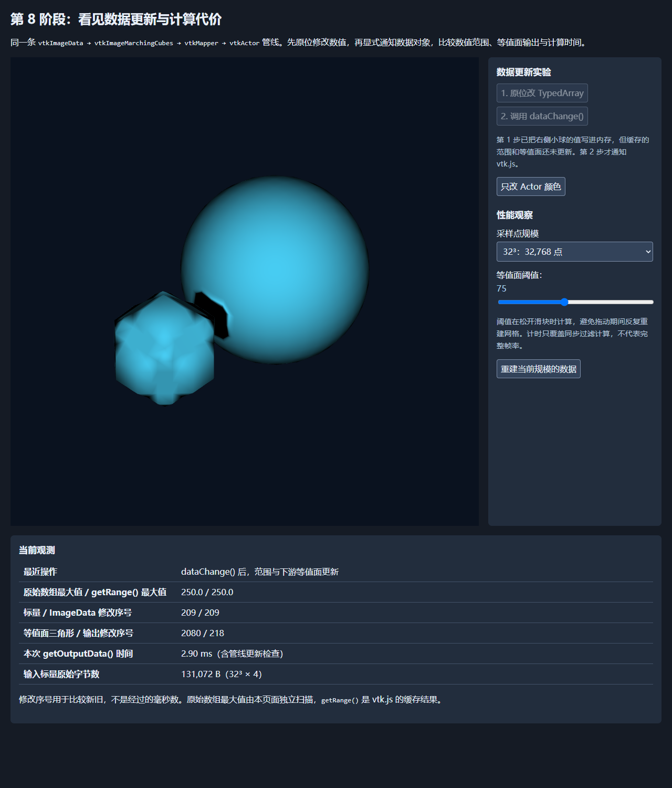
Task: Click the '原始数组最大值 / getRange() 最大值' label
Action: coord(95,592)
